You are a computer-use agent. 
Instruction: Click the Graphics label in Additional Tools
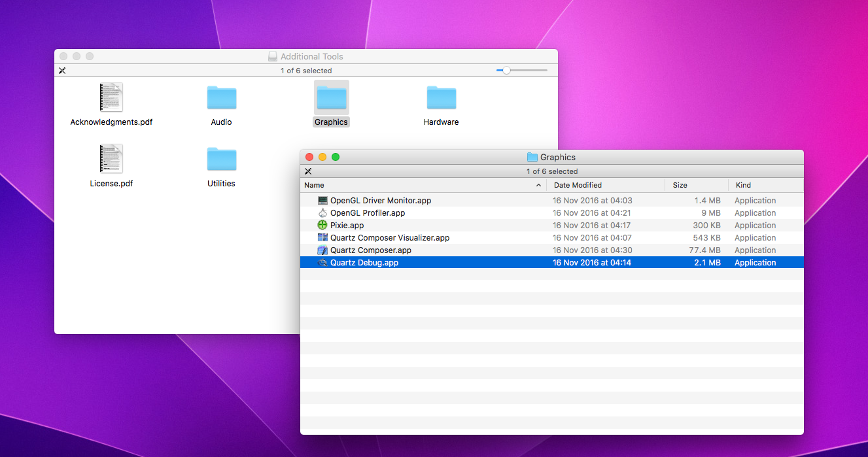tap(331, 122)
